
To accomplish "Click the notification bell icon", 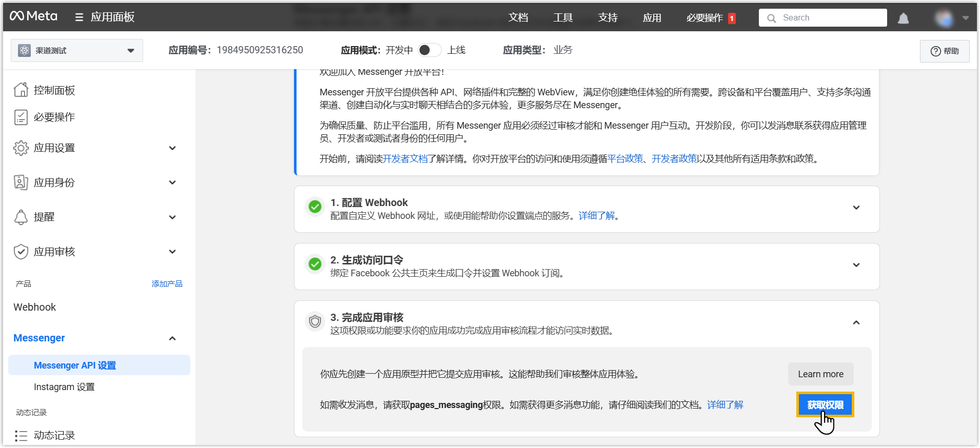I will click(x=903, y=18).
